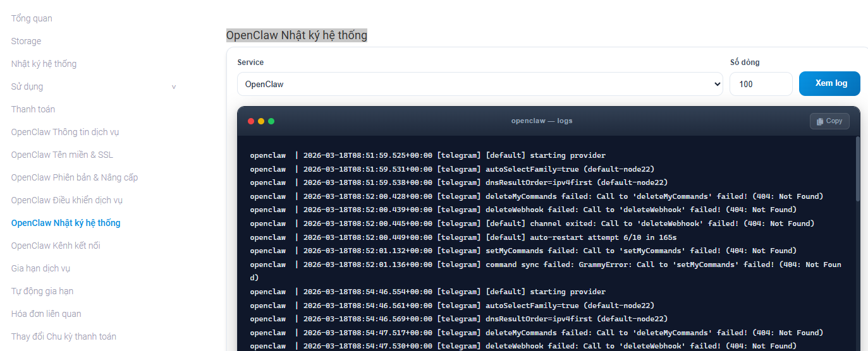Click log line at 08:51:59.525 starting provider

(x=427, y=155)
